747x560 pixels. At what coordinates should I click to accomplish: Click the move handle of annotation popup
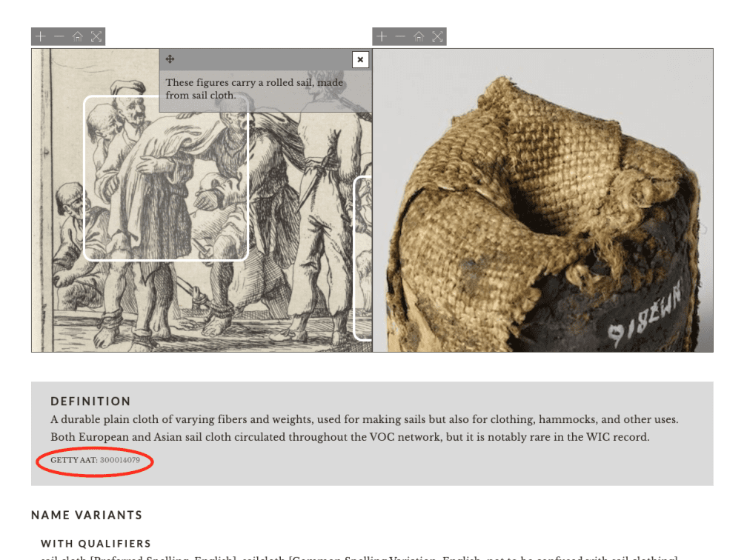tap(170, 59)
